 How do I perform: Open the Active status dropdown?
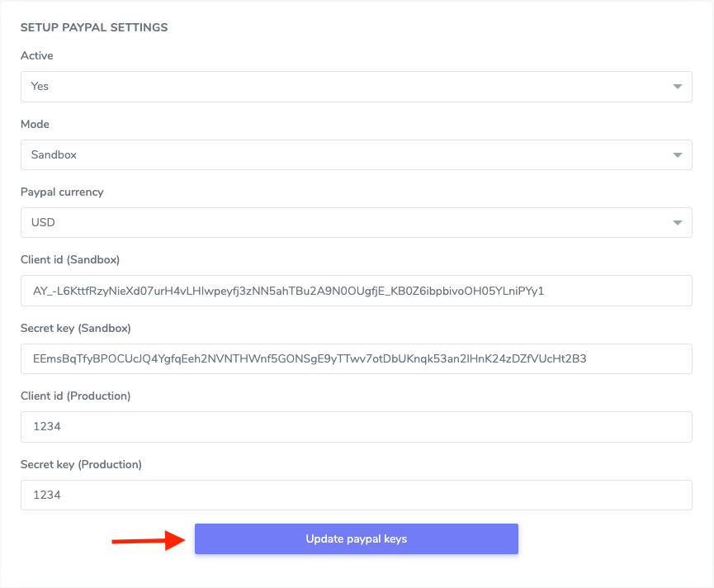(x=355, y=86)
